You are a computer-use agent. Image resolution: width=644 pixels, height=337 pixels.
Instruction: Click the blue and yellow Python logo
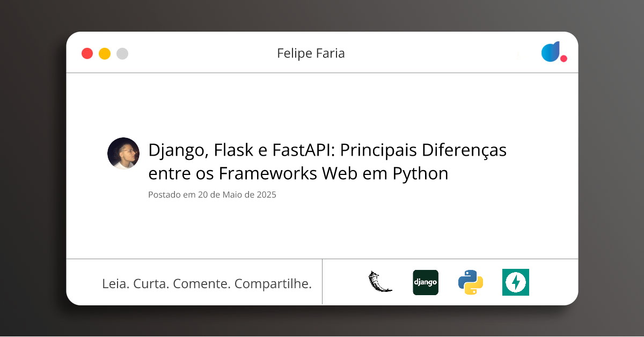coord(471,282)
